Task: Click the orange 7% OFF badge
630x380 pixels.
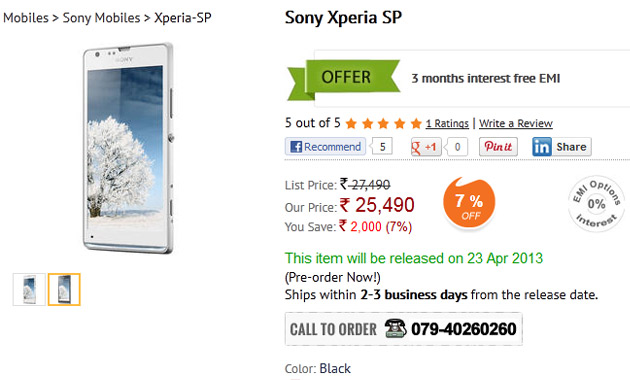Action: (x=469, y=204)
